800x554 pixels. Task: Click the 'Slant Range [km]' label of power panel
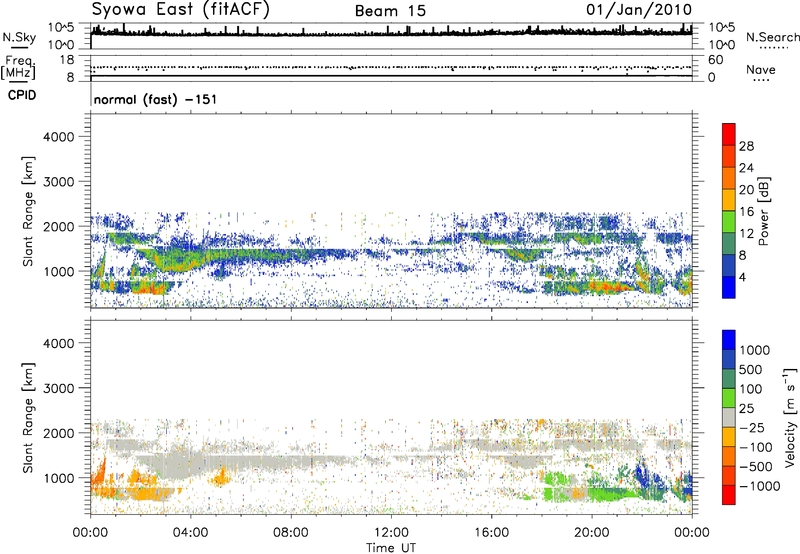28,211
